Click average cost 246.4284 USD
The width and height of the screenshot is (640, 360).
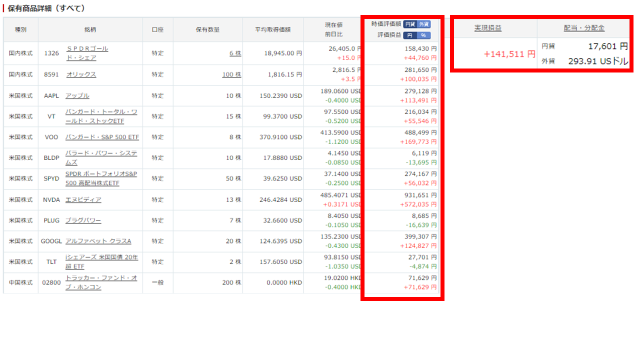pyautogui.click(x=281, y=200)
